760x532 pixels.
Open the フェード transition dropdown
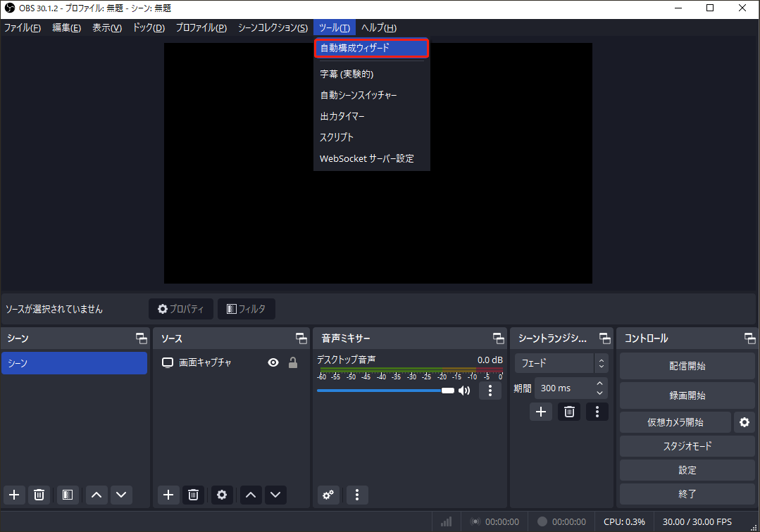pos(561,363)
